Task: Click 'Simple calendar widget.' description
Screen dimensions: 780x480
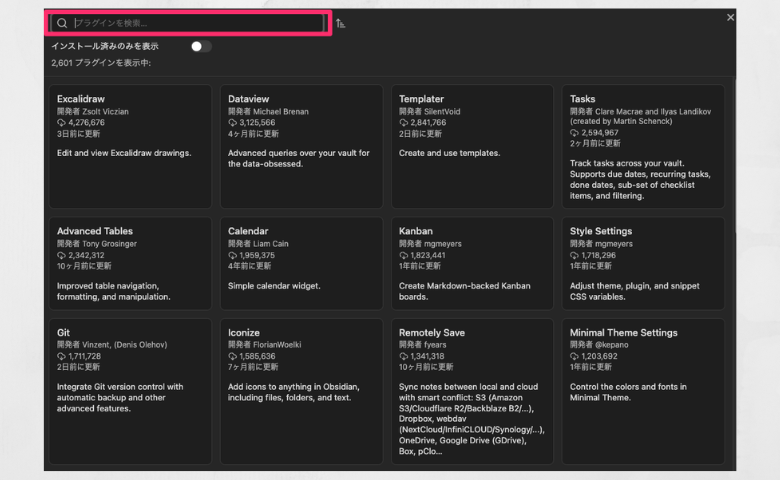Action: click(x=274, y=286)
